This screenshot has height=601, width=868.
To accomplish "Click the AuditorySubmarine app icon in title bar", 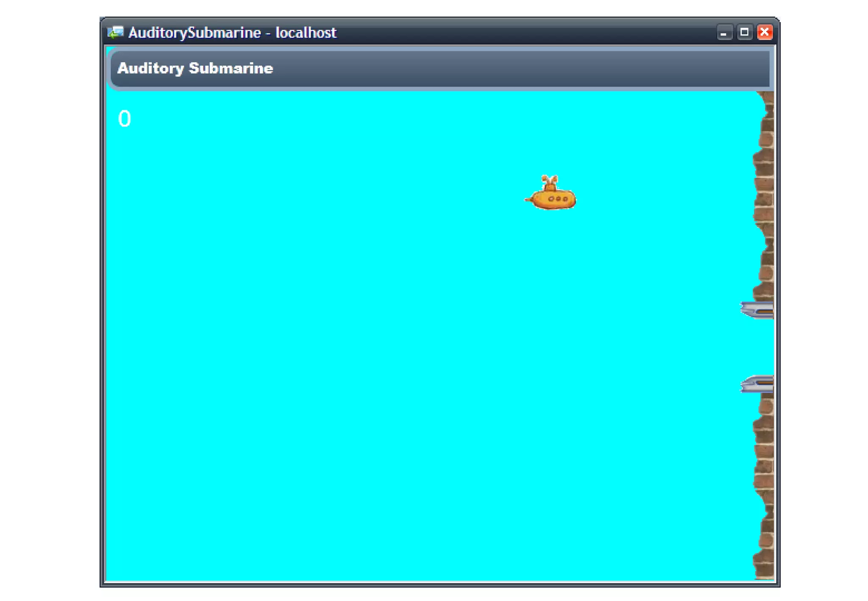I will click(x=115, y=33).
